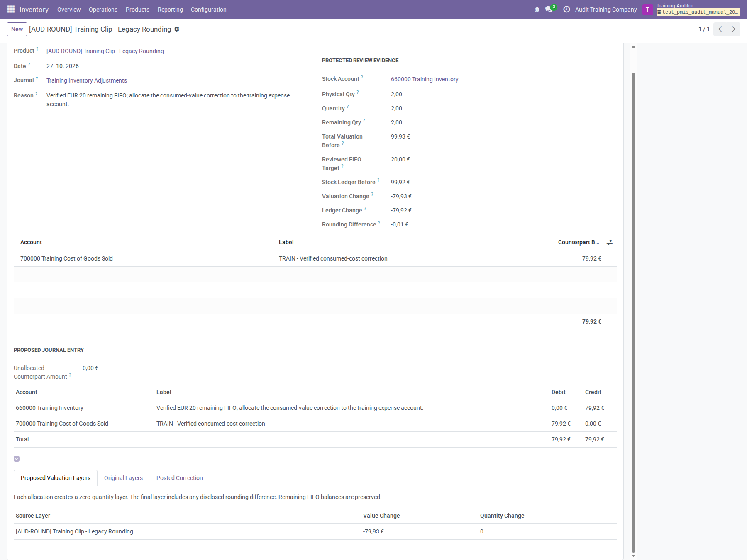Open the activities clock icon
Screen dimensions: 747x560
tap(566, 9)
